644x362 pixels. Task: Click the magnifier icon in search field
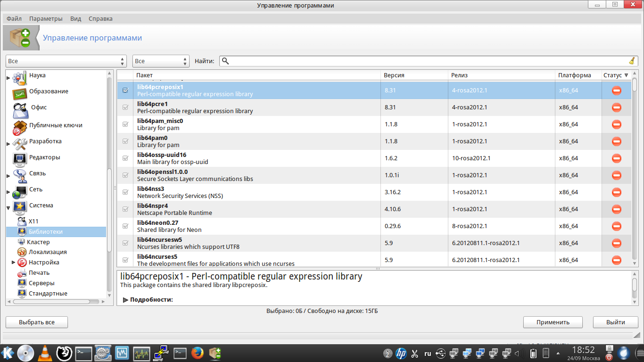click(x=225, y=61)
